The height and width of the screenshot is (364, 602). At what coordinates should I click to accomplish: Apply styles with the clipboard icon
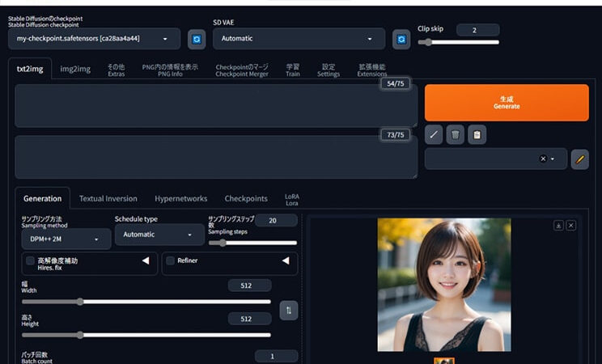pos(477,135)
